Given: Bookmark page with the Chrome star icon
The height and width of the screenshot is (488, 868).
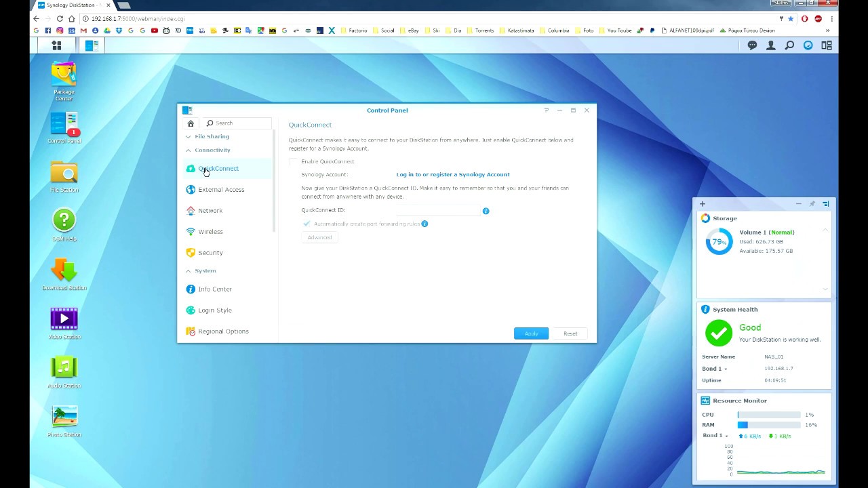Looking at the screenshot, I should (x=791, y=19).
